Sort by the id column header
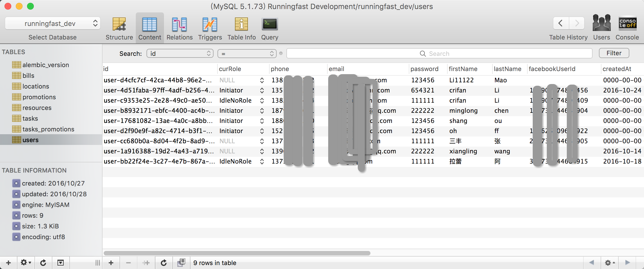 click(160, 69)
